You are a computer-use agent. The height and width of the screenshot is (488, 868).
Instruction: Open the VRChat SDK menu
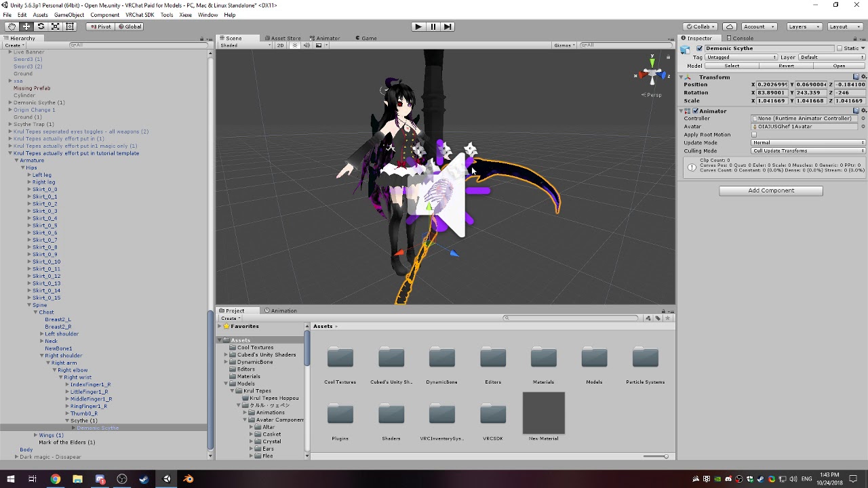pos(140,15)
